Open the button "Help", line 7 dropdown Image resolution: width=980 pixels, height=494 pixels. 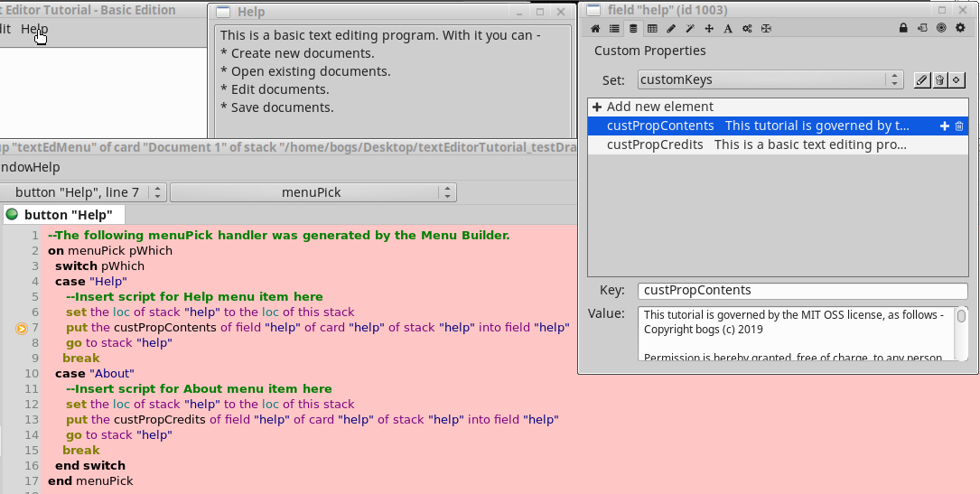[83, 192]
